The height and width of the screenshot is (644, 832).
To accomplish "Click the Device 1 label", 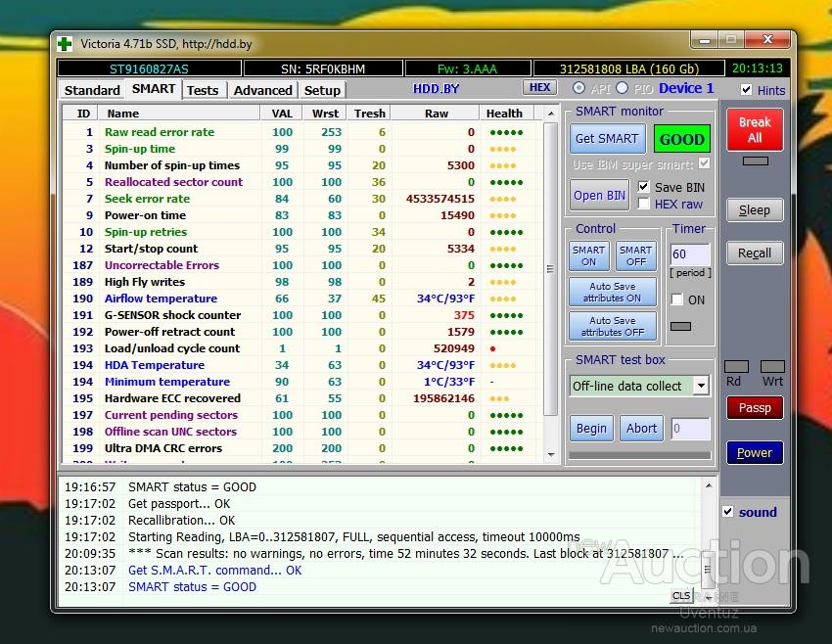I will tap(686, 88).
